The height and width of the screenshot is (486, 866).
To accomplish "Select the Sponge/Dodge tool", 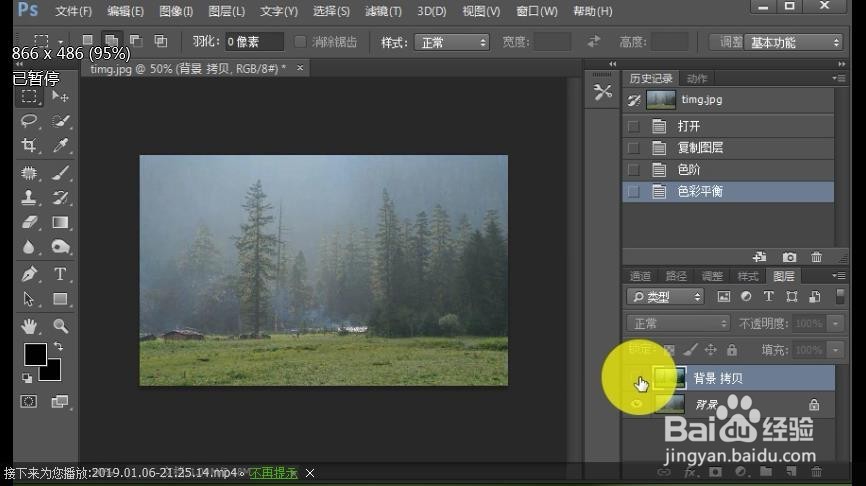I will (x=60, y=246).
